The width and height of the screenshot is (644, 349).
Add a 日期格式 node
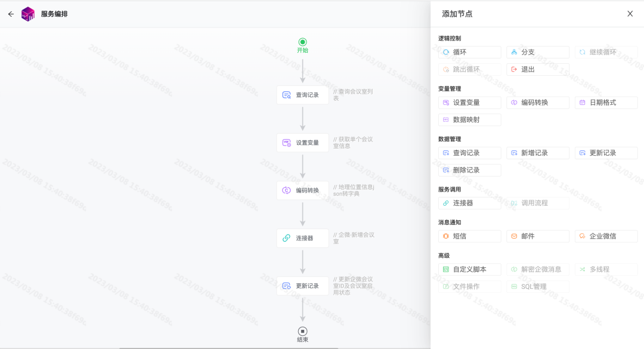(606, 103)
